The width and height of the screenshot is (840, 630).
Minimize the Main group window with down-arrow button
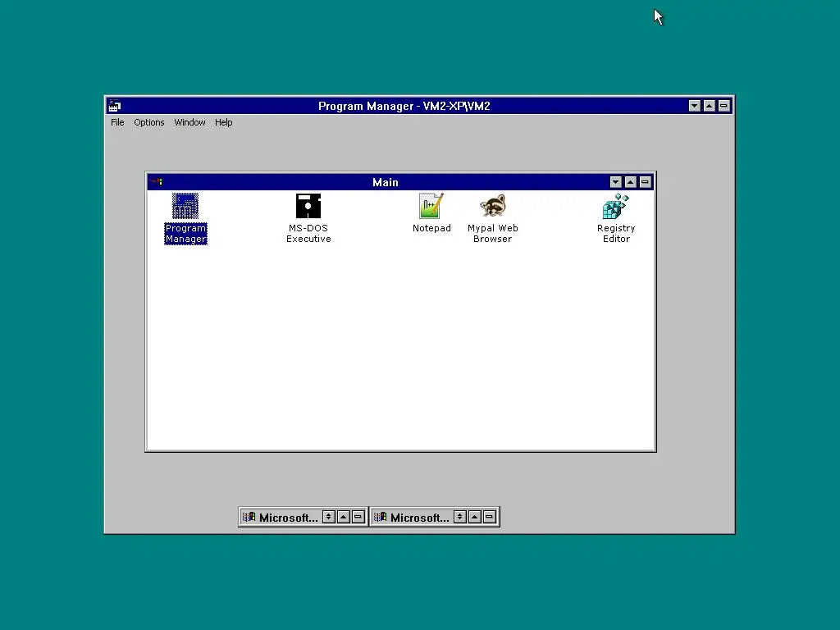pos(615,182)
